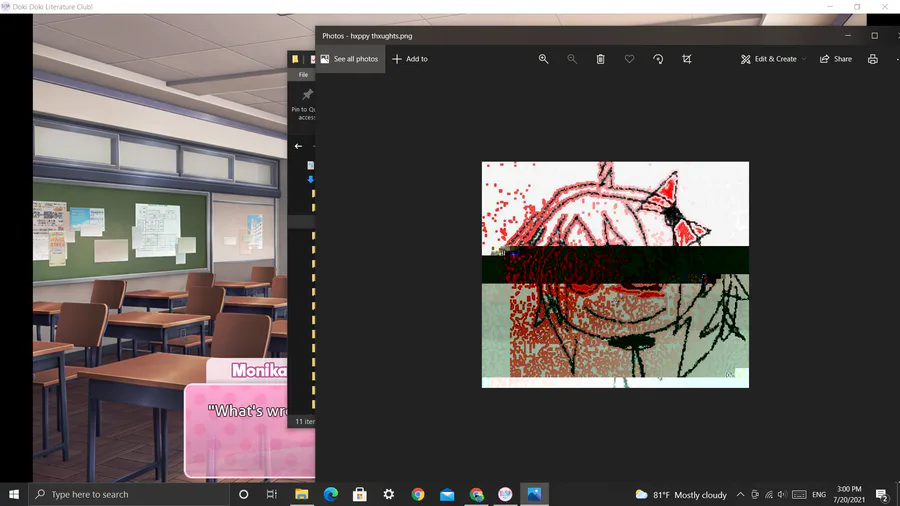Click the Monika name box in game
The height and width of the screenshot is (506, 900).
248,371
